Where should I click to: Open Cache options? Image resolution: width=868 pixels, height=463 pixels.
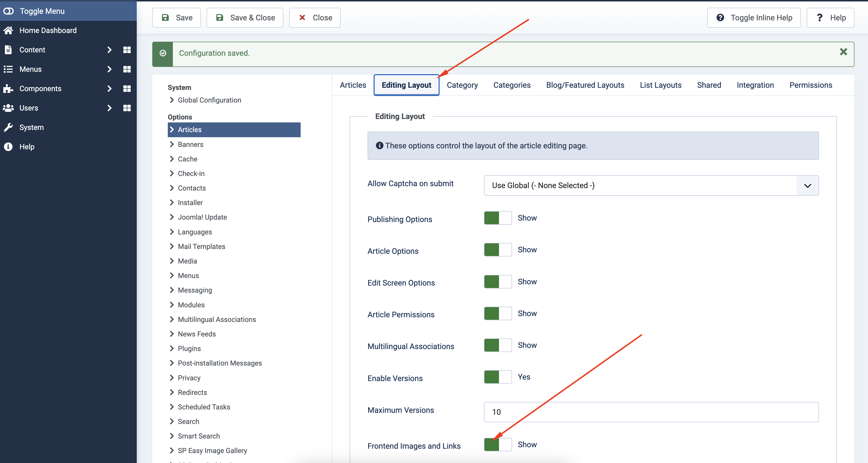click(187, 159)
